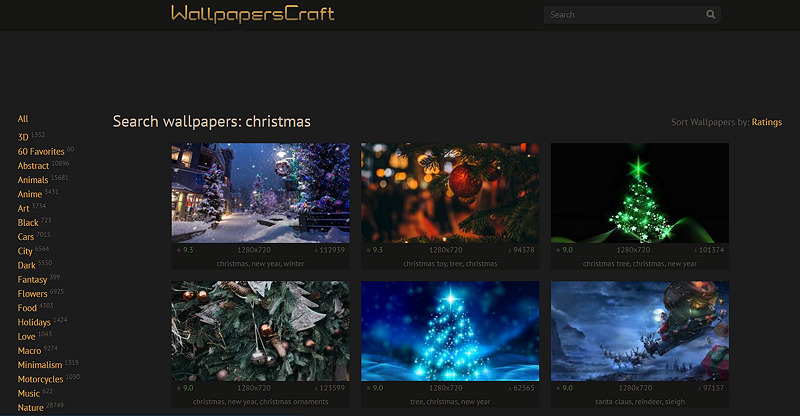Browse the Animals category
The image size is (800, 416).
click(x=33, y=180)
